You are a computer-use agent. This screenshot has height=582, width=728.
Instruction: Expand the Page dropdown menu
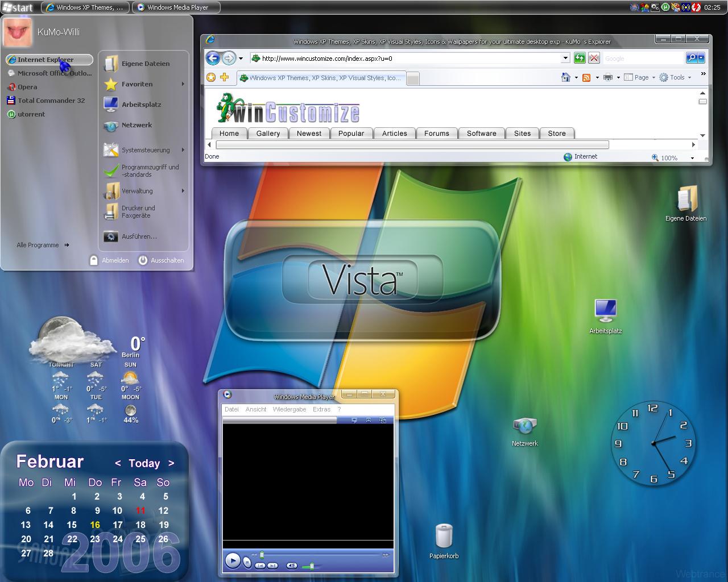(x=640, y=77)
